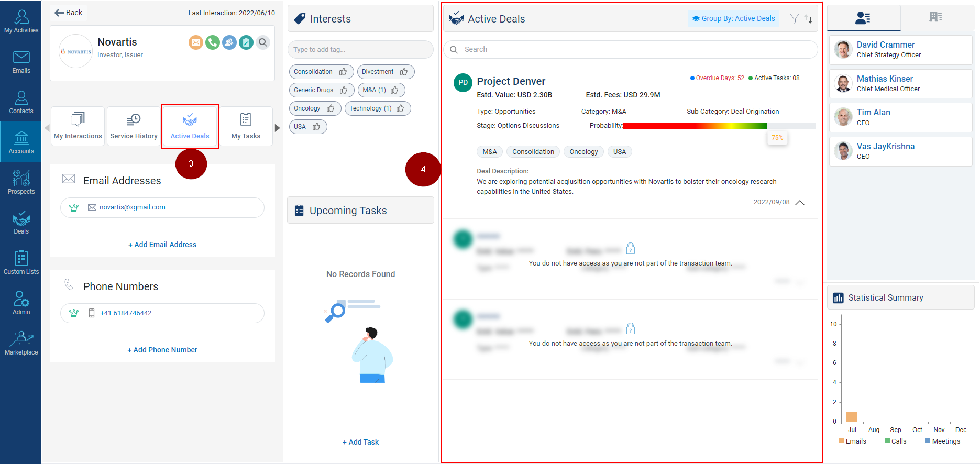Open Deals in the sidebar
Viewport: 980px width, 464px height.
pyautogui.click(x=21, y=223)
